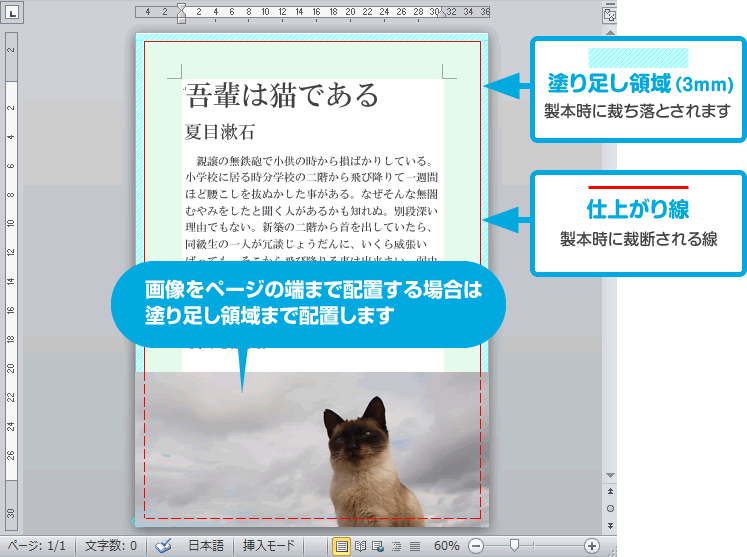The image size is (747, 557).
Task: Click the first-line indent marker on ruler
Action: point(182,8)
